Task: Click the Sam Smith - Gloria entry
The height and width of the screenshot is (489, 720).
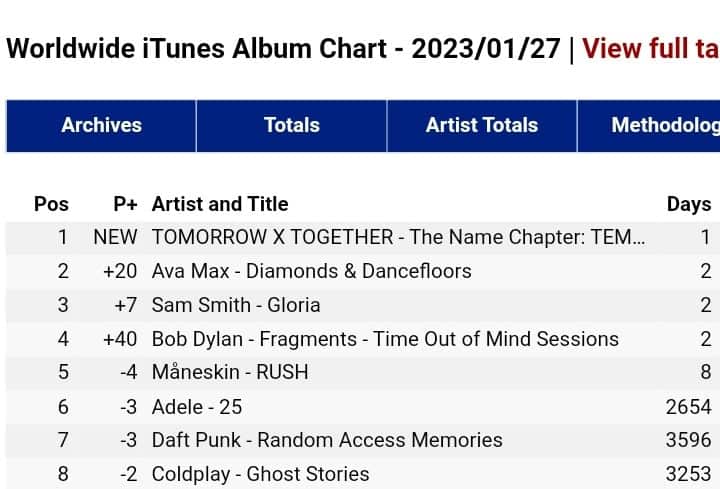Action: (x=236, y=305)
